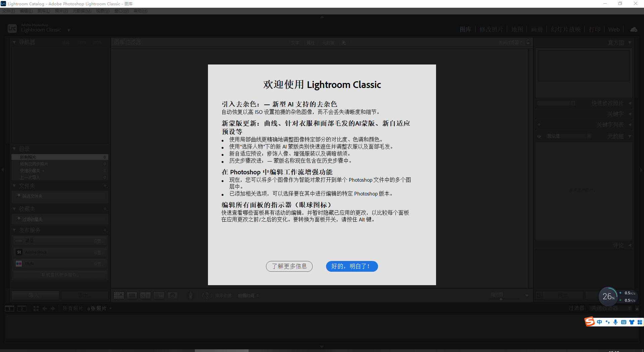
Task: Toggle the filmstrip filter switch
Action: click(x=637, y=308)
